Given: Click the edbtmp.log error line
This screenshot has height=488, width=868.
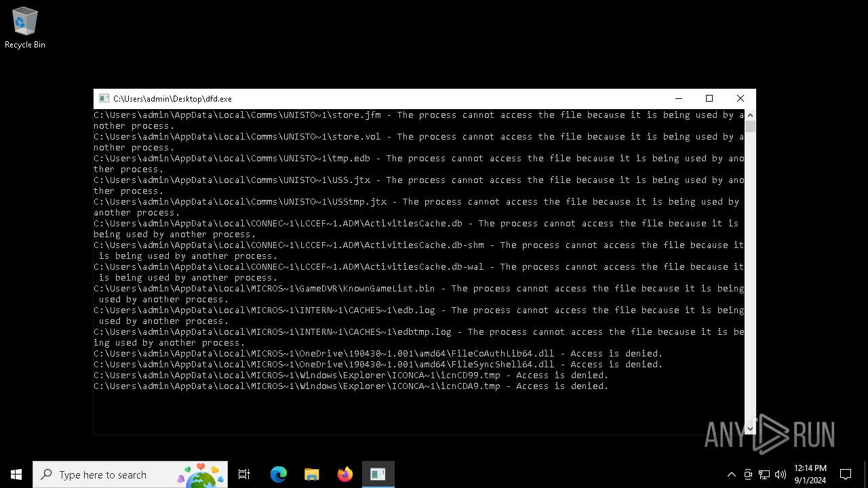Looking at the screenshot, I should pyautogui.click(x=418, y=337).
